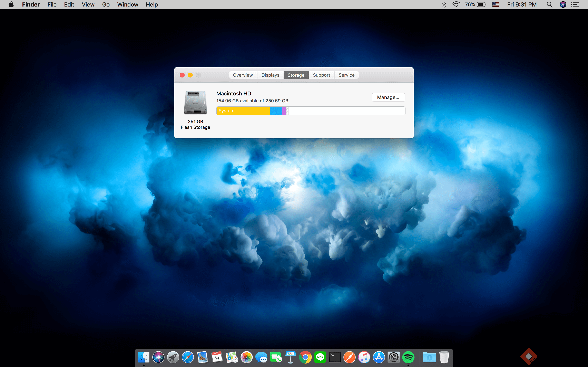Launch Keynote from the Dock

291,357
